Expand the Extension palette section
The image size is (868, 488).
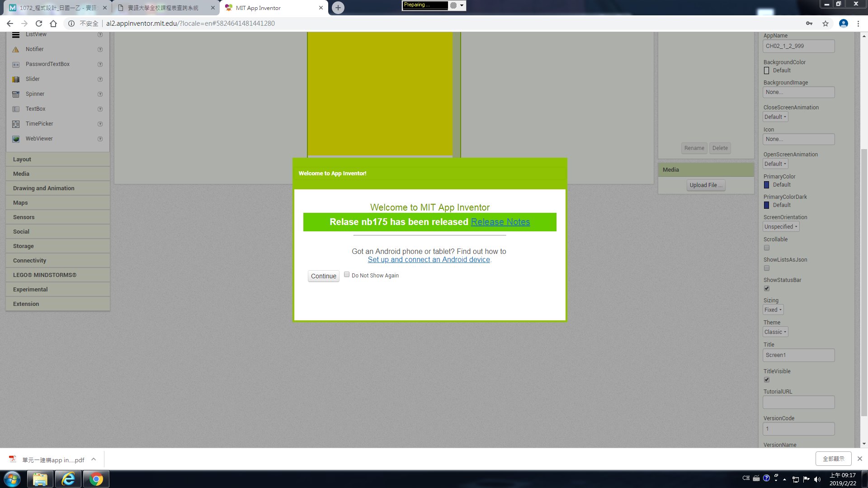(58, 304)
